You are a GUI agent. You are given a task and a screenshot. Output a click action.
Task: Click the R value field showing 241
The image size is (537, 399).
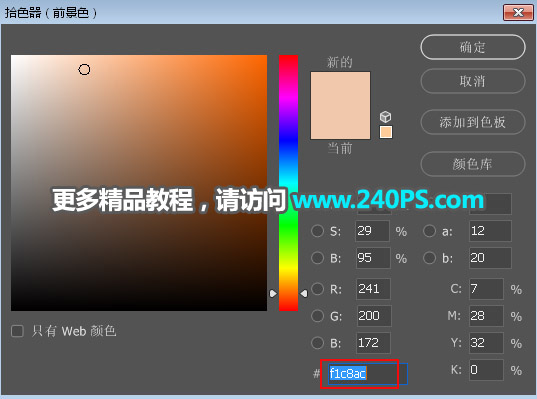coord(373,289)
